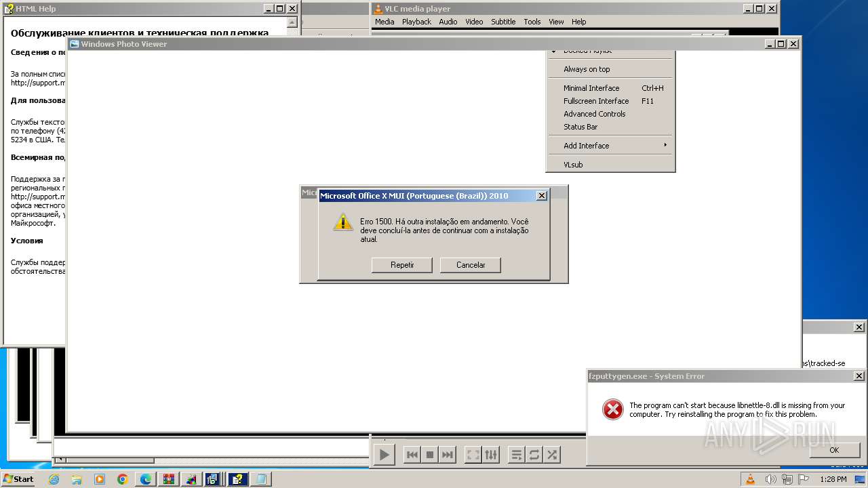The image size is (868, 488).
Task: Open VLC Media menu
Action: coord(384,22)
